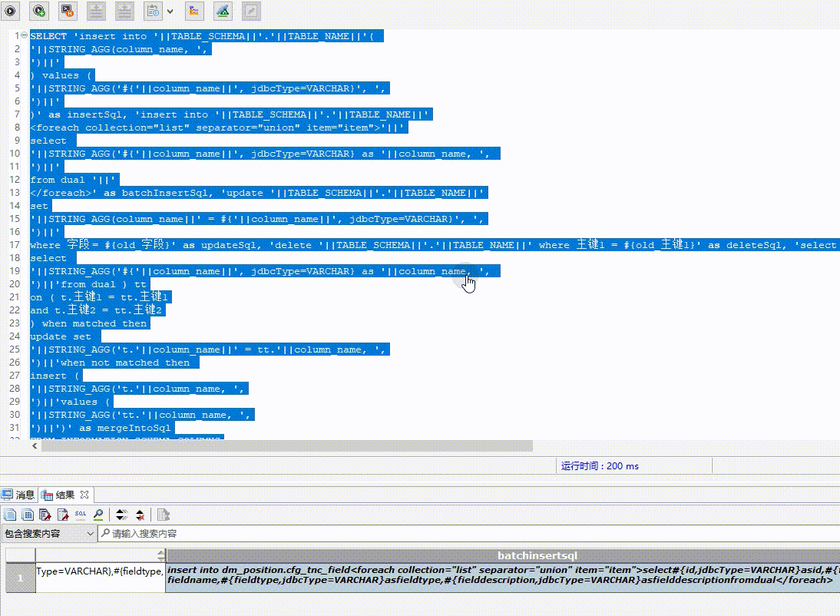840x616 pixels.
Task: Click the left arrow of editor horizontal scrollbar
Action: [35, 446]
